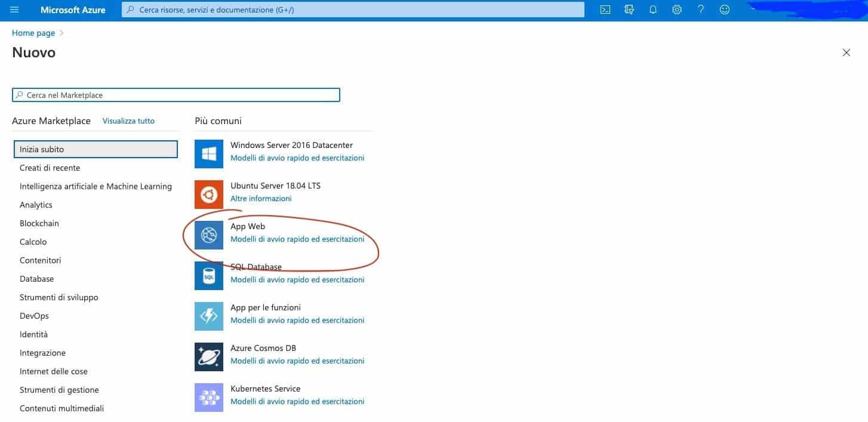This screenshot has width=868, height=422.
Task: Click the SQL Database icon
Action: pos(209,276)
